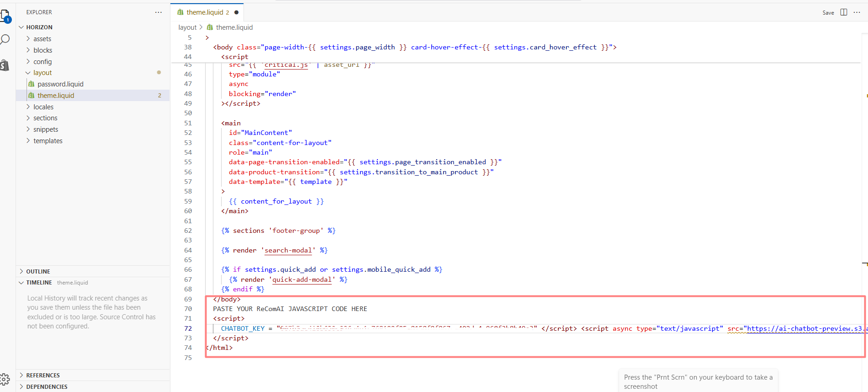Click the closing </html> tag line
This screenshot has height=392, width=868.
(x=219, y=348)
